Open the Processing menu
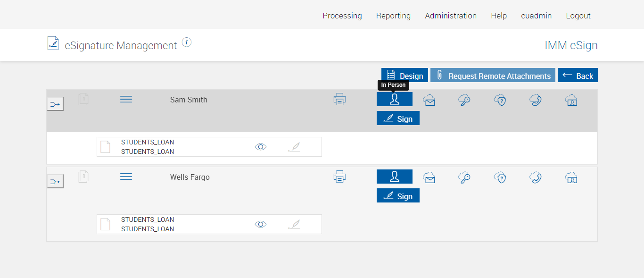Image resolution: width=644 pixels, height=278 pixels. pyautogui.click(x=342, y=16)
